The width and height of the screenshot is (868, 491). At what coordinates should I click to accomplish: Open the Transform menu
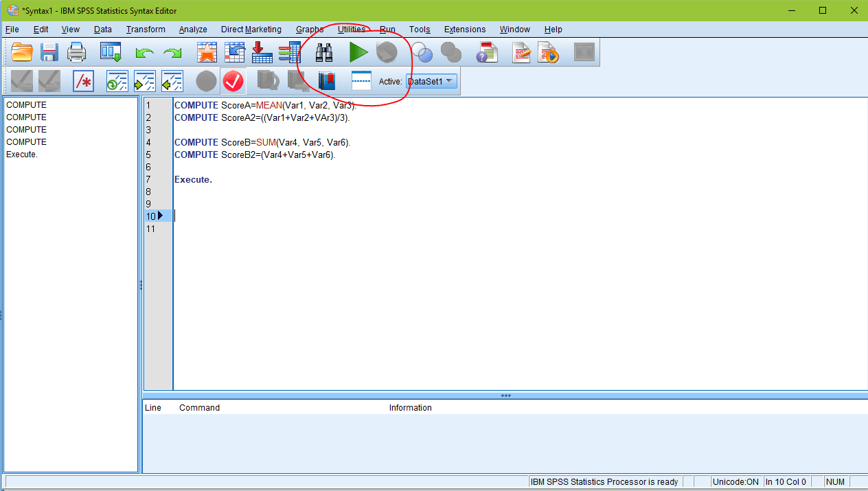146,30
